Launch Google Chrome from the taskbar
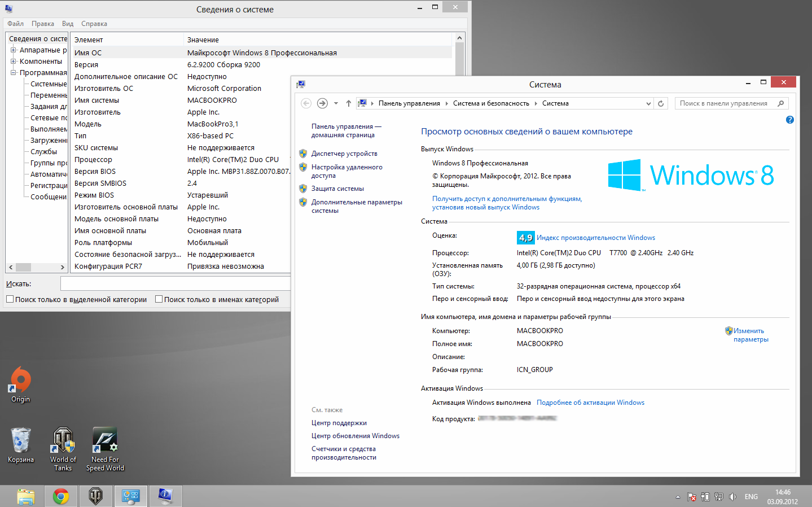 click(x=61, y=496)
